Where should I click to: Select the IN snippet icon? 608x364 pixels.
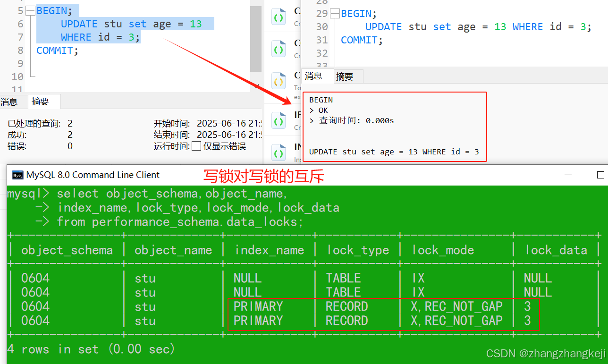coord(279,152)
